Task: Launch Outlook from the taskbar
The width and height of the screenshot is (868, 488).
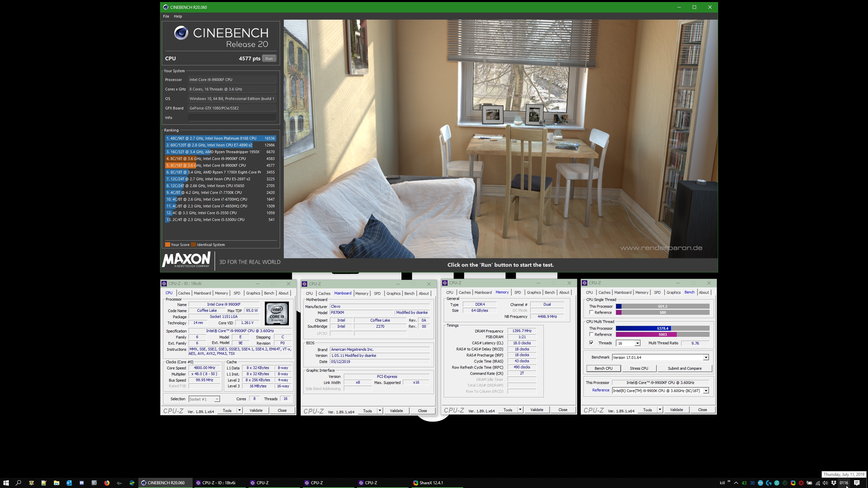Action: pos(69,483)
